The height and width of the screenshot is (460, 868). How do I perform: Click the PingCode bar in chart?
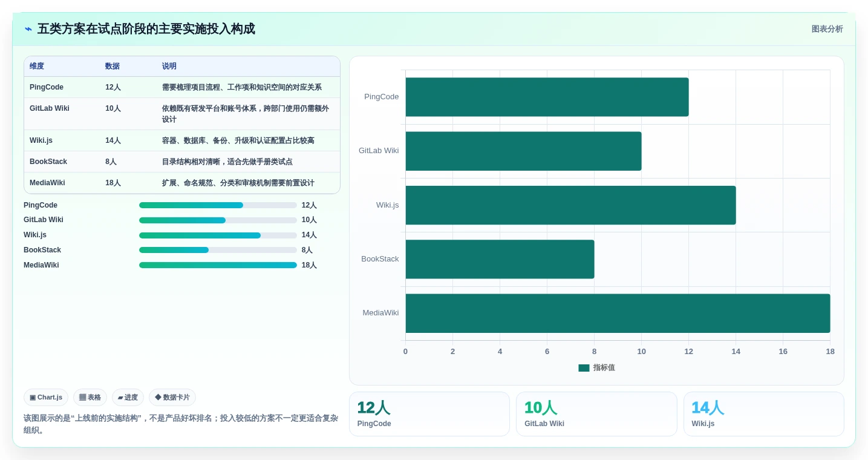(x=547, y=97)
